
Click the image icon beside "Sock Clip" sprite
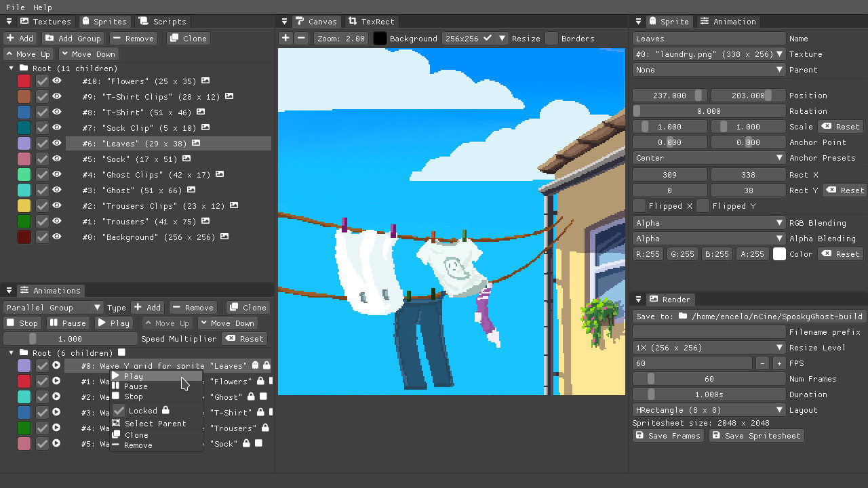205,128
